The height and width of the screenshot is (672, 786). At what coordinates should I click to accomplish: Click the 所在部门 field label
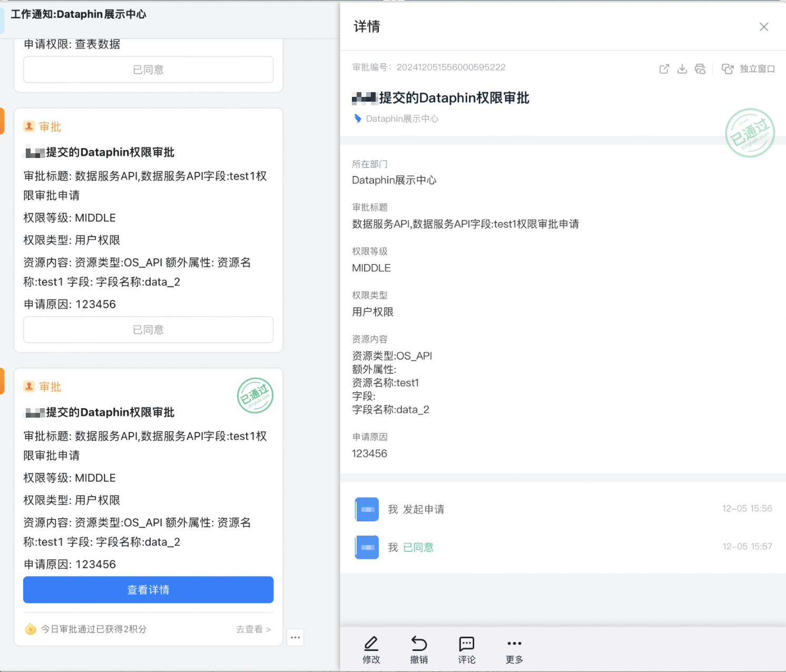click(x=370, y=164)
